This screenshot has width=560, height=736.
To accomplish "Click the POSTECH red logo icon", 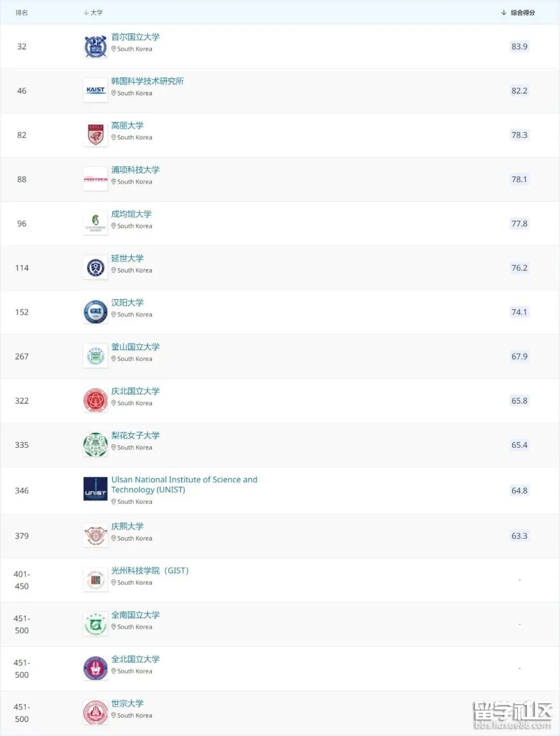I will [x=95, y=179].
